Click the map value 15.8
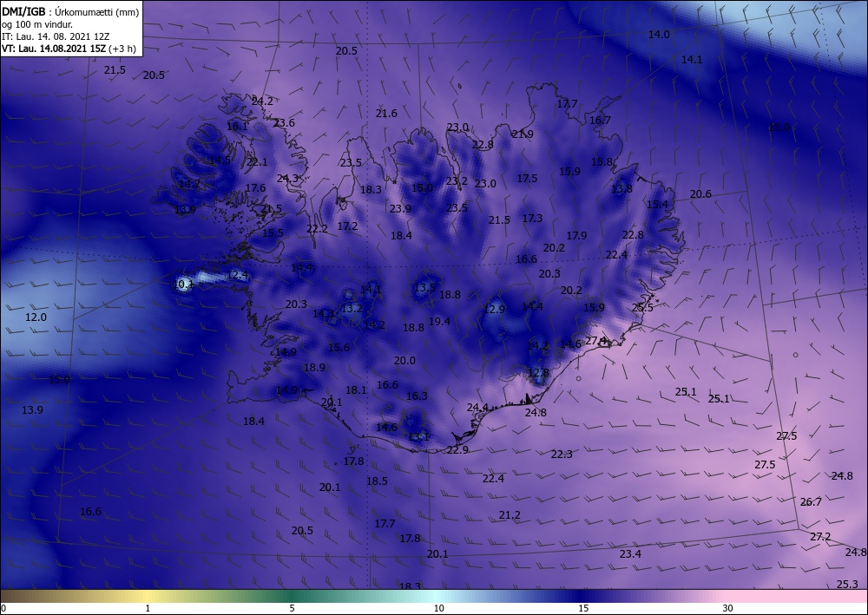 pyautogui.click(x=602, y=162)
